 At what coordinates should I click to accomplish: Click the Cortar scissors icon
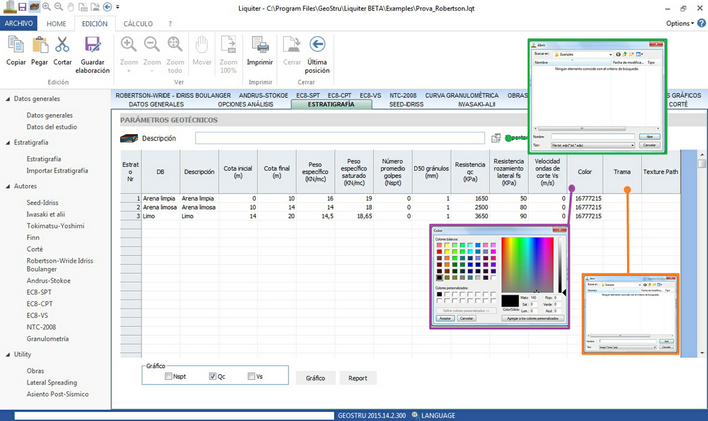point(62,45)
